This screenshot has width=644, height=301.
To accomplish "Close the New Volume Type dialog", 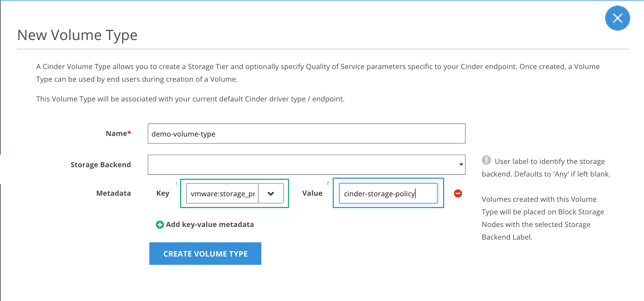I will tap(617, 18).
